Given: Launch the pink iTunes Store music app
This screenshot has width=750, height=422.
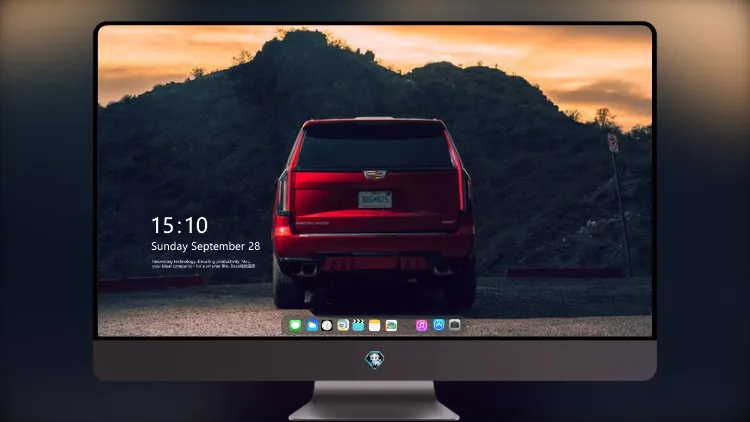Looking at the screenshot, I should pyautogui.click(x=421, y=325).
